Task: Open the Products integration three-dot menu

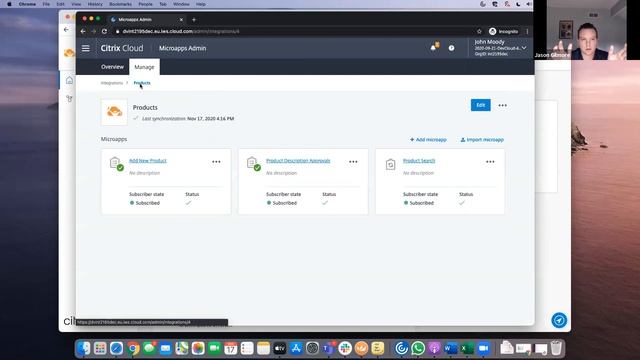Action: click(x=502, y=105)
